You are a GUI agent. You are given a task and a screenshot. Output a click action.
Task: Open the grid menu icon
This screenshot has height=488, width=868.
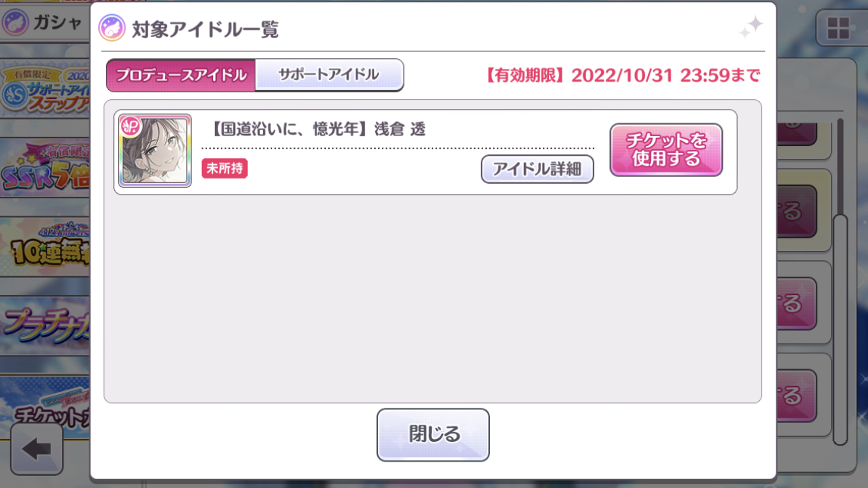[x=838, y=28]
